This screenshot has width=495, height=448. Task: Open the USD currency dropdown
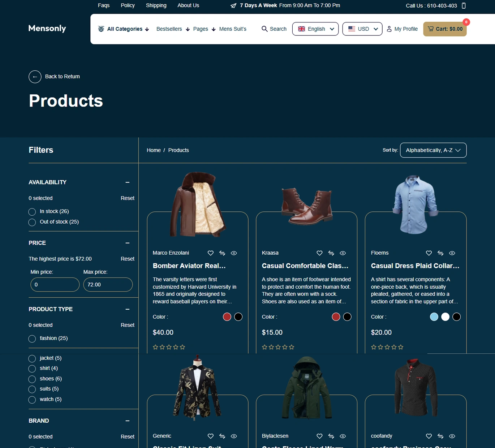click(x=362, y=29)
